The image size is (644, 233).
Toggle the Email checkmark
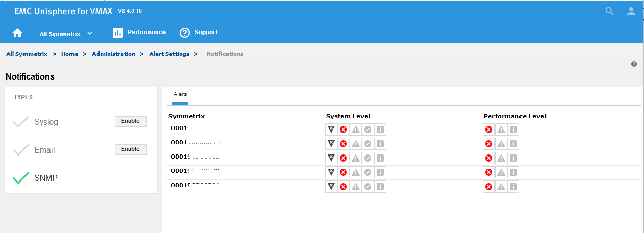tap(21, 150)
